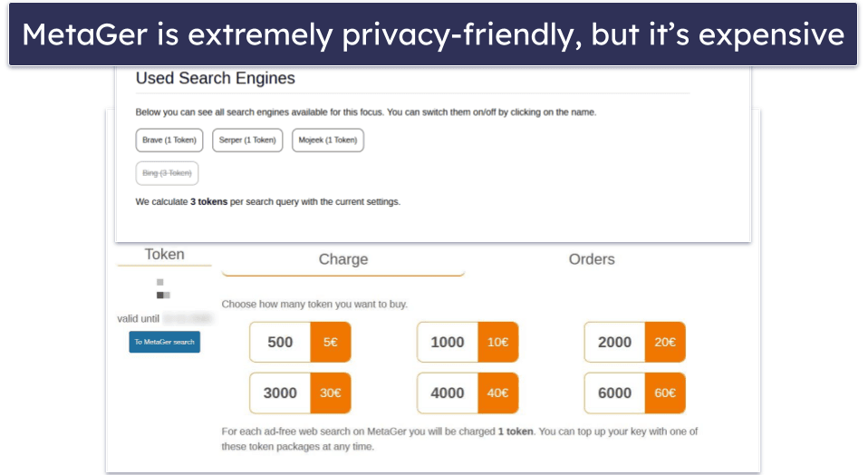
Task: Choose the orange 20€ price tag
Action: coord(665,343)
